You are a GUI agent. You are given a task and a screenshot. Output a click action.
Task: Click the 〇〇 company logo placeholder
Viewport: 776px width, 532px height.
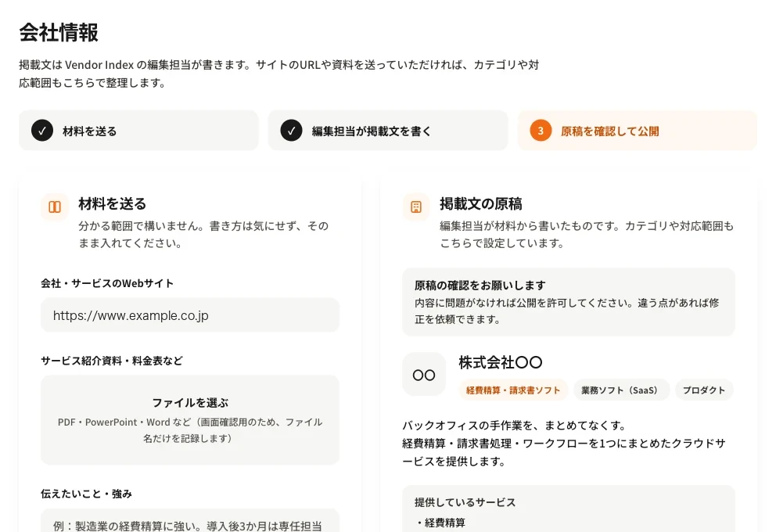424,374
